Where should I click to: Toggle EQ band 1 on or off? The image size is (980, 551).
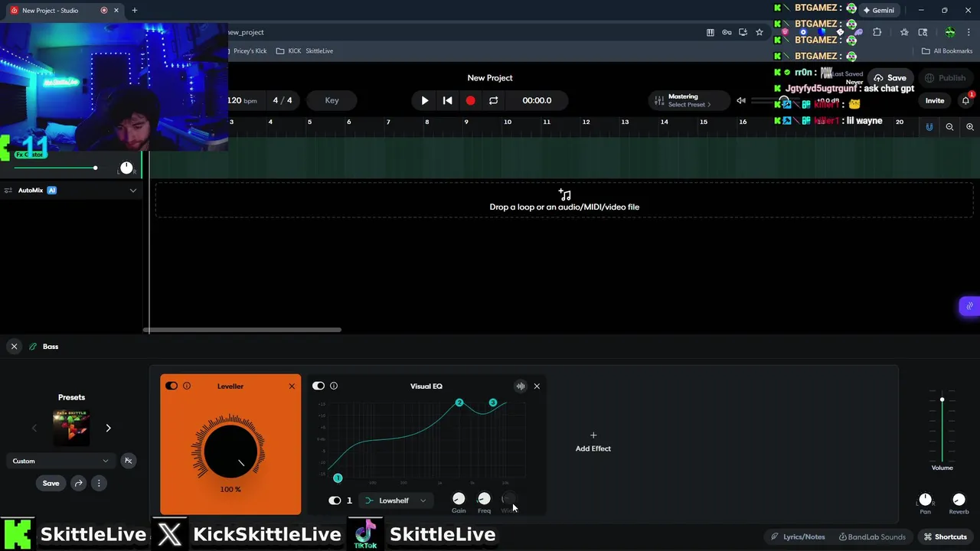(335, 500)
